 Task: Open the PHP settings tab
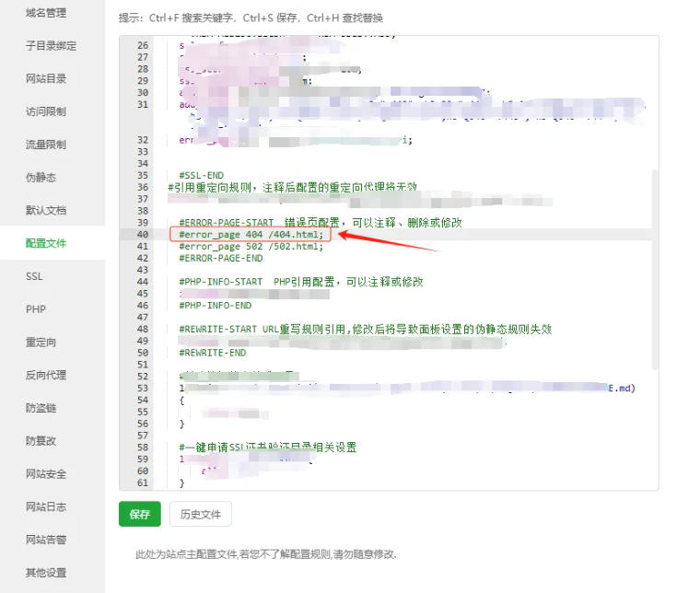coord(36,309)
